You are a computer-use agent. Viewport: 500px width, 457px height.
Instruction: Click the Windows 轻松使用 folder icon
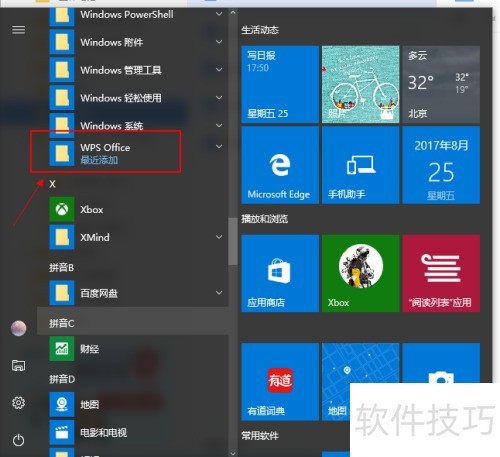point(62,98)
